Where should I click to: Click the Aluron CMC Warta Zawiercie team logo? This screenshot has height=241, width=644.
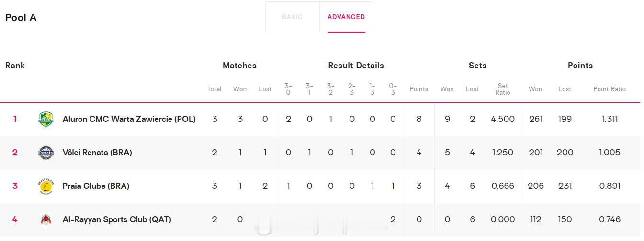pyautogui.click(x=46, y=119)
